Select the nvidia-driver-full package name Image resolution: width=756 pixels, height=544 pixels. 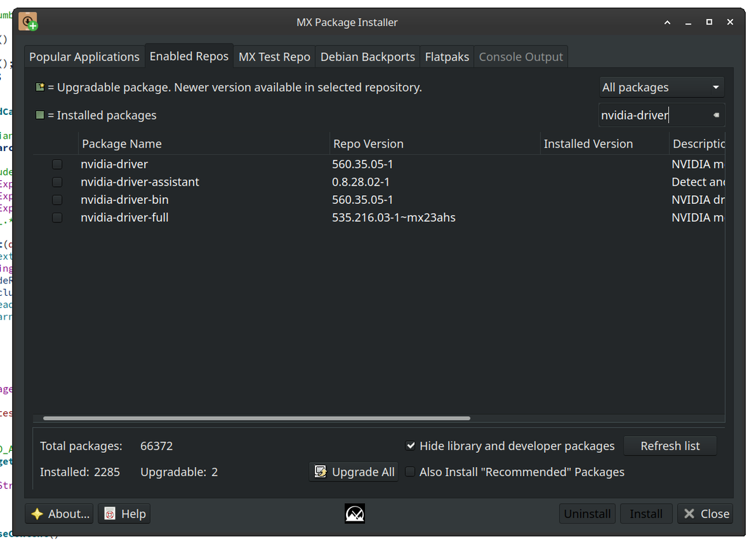click(124, 218)
